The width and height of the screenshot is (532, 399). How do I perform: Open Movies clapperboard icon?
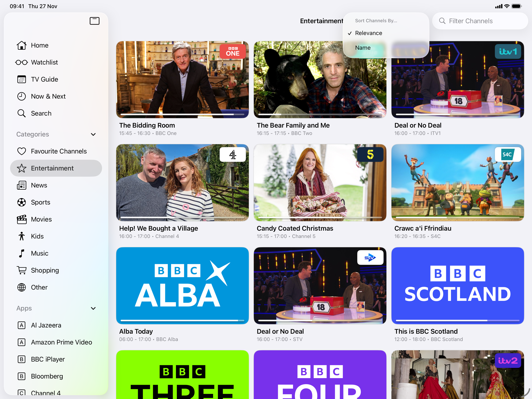coord(21,219)
